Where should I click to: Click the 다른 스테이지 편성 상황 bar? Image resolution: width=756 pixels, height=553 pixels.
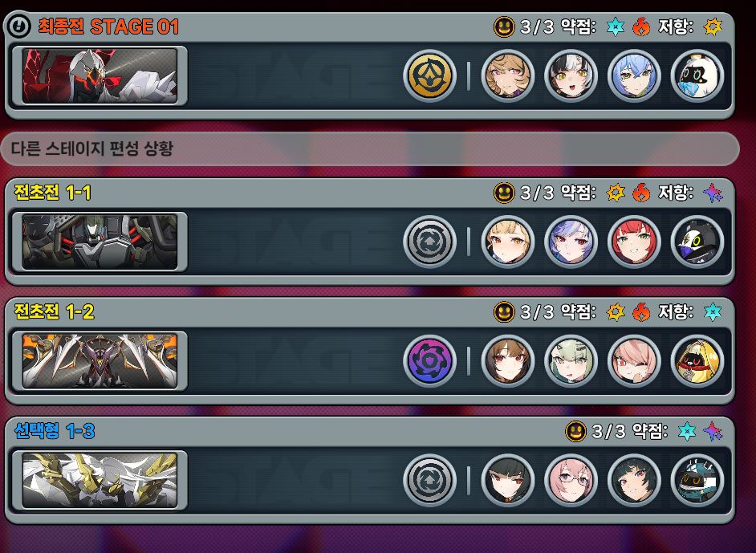click(369, 148)
